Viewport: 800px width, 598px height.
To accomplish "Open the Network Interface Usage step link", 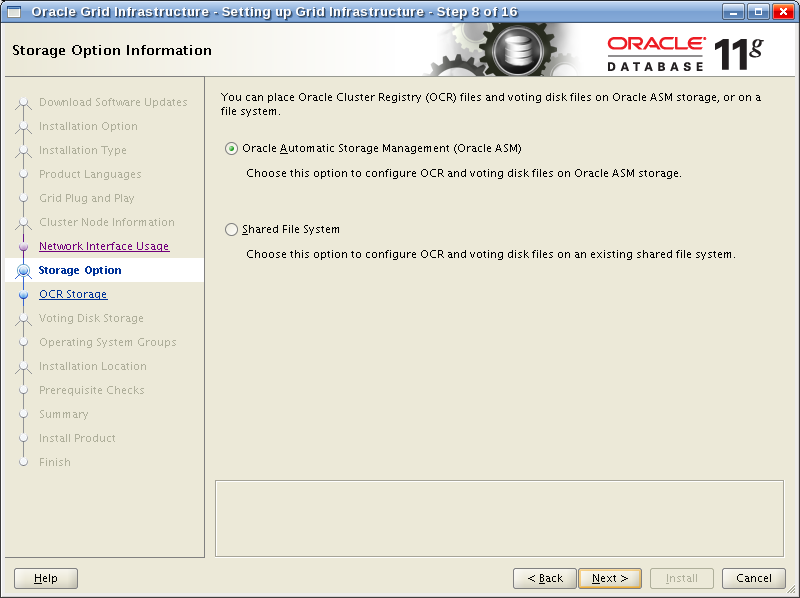I will pos(103,246).
